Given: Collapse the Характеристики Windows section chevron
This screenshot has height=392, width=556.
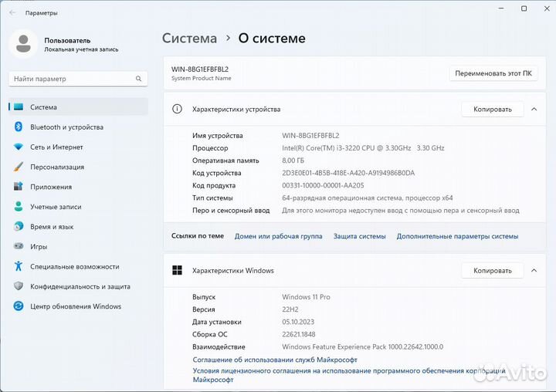Looking at the screenshot, I should (x=534, y=270).
